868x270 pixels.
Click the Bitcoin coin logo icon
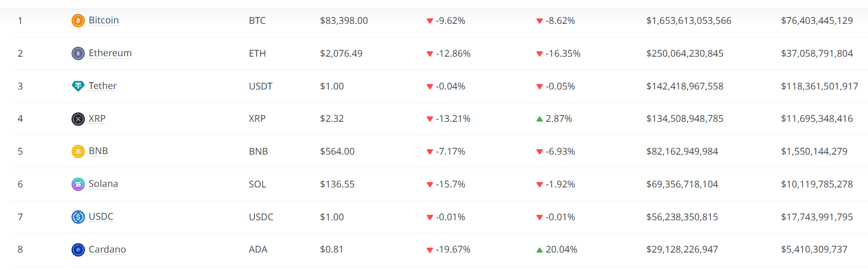tap(78, 20)
